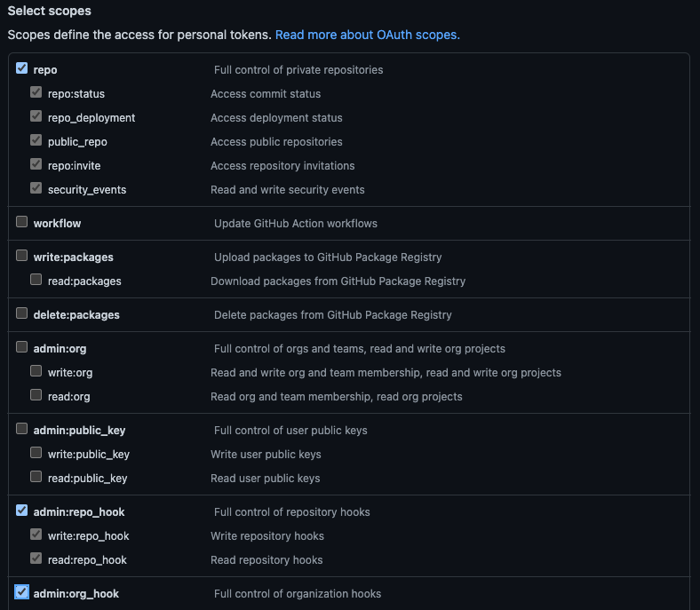The width and height of the screenshot is (700, 610).
Task: Check the write:org checkbox
Action: [x=36, y=371]
